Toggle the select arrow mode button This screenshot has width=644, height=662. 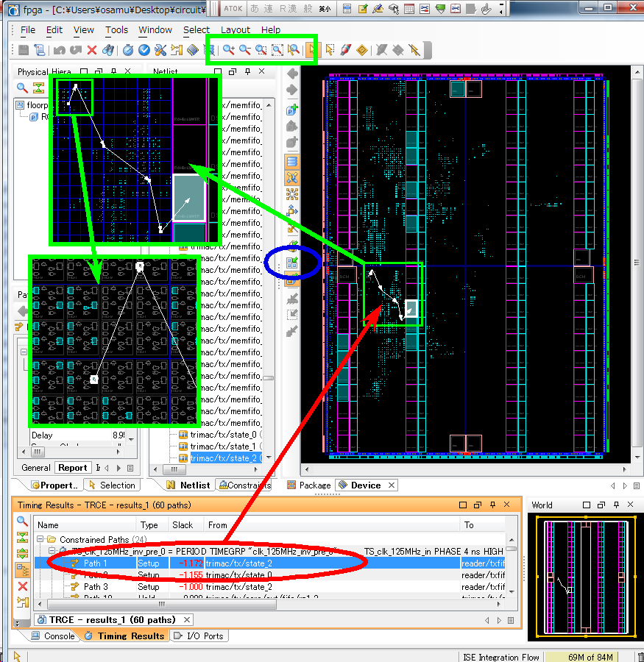tap(312, 50)
